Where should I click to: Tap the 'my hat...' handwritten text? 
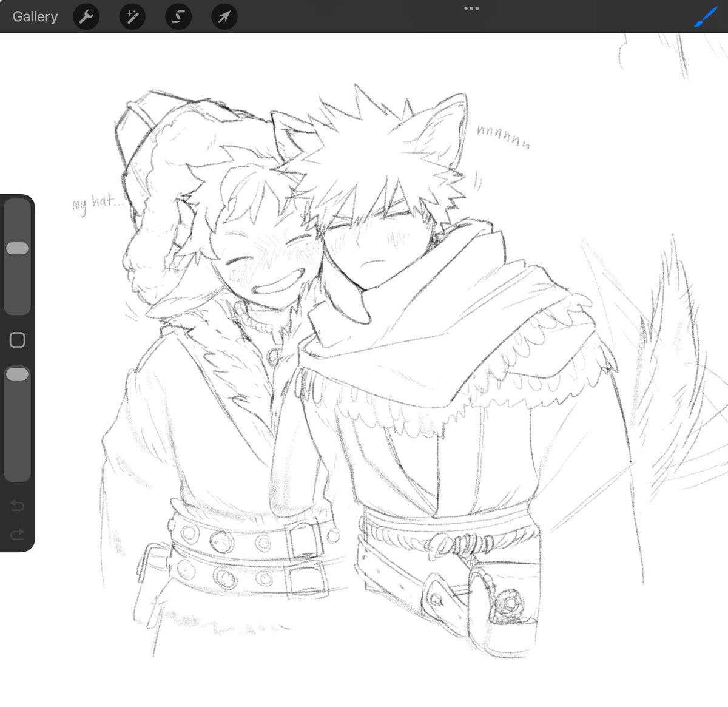click(97, 203)
